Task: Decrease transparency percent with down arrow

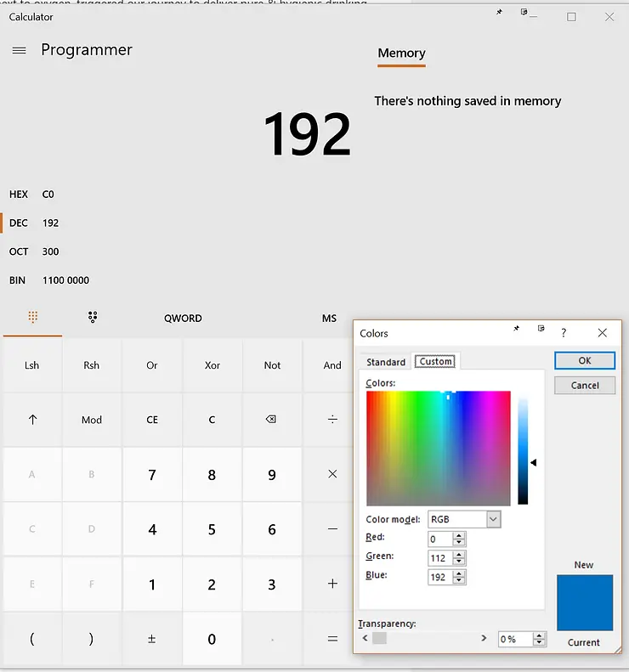Action: tap(539, 642)
